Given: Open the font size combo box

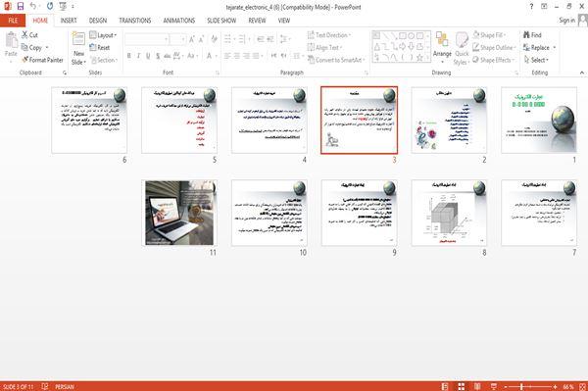Looking at the screenshot, I should [x=177, y=39].
